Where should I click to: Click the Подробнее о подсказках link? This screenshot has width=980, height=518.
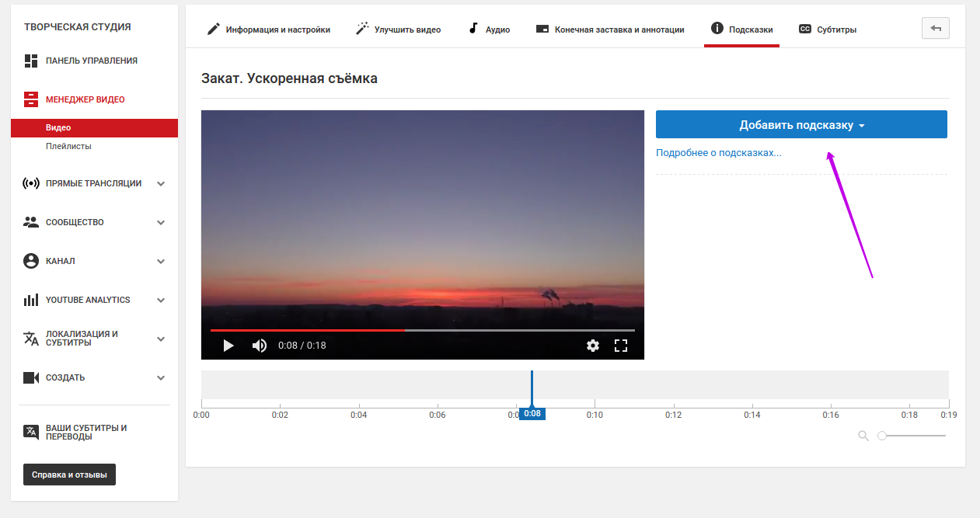pos(718,153)
